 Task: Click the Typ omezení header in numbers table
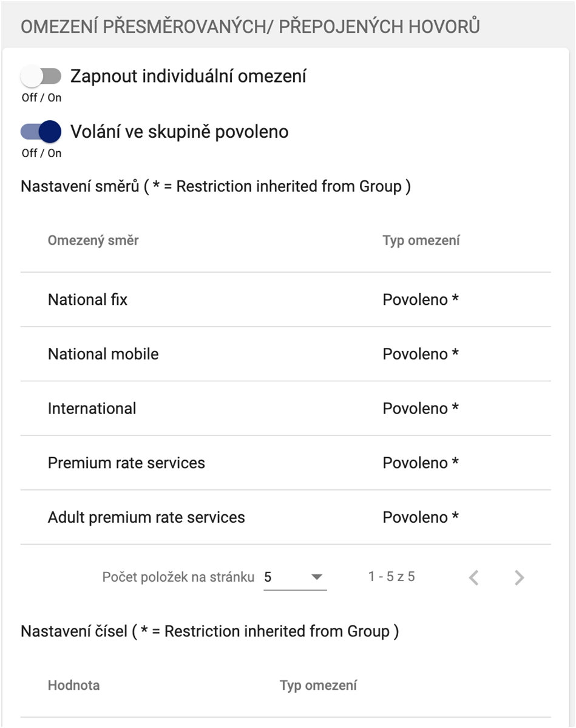[x=318, y=685]
